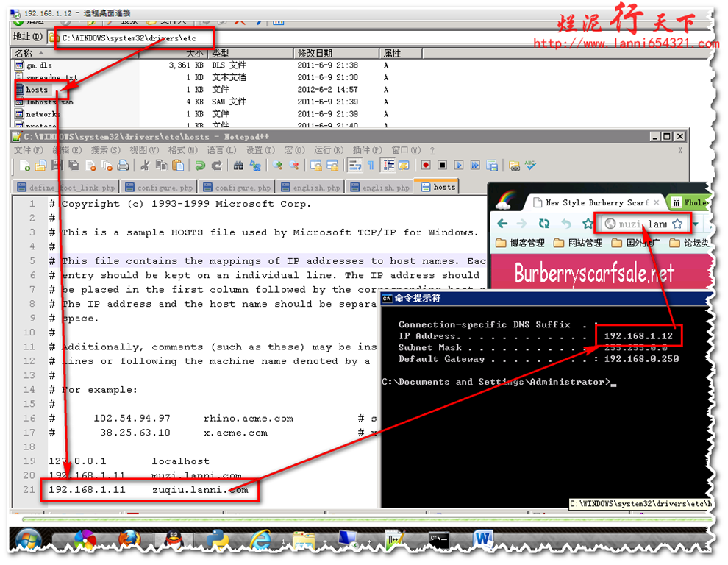Undo the last edit in Notepad++

200,166
